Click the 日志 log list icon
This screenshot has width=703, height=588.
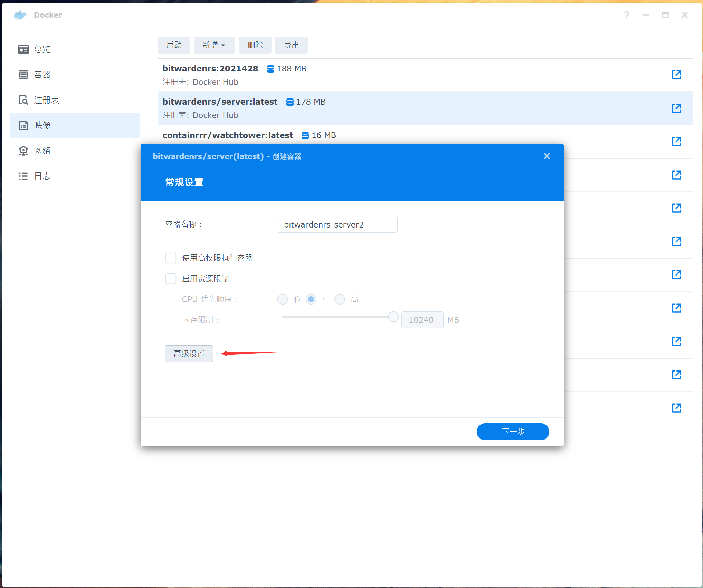tap(23, 176)
